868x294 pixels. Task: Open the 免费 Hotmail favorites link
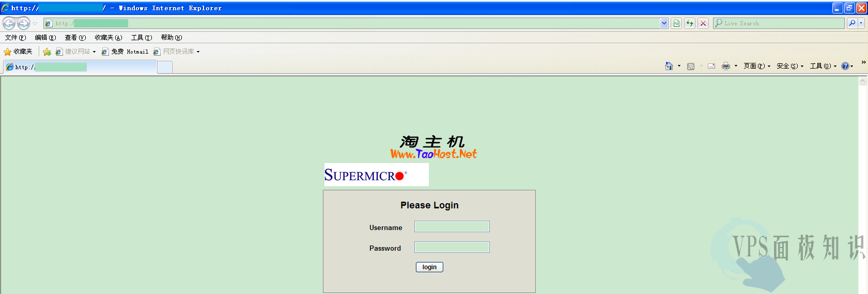pyautogui.click(x=125, y=52)
